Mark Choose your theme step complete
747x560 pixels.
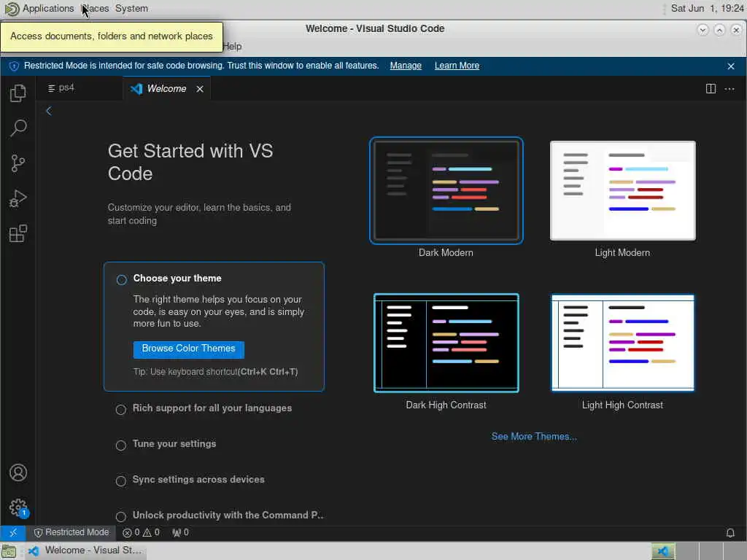pyautogui.click(x=122, y=279)
